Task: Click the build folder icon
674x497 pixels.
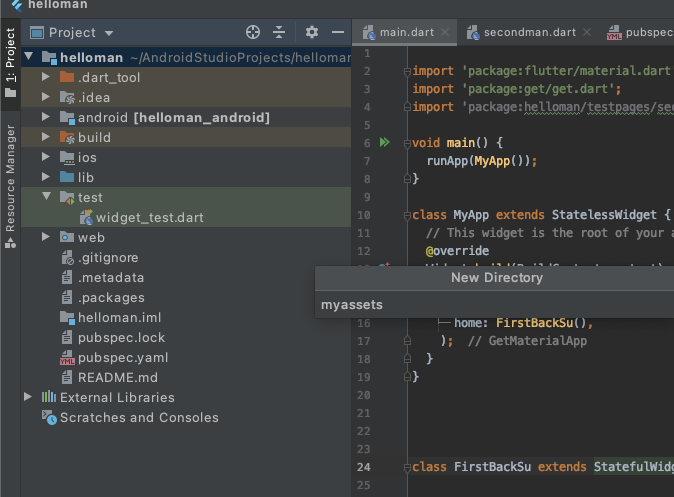Action: click(67, 137)
